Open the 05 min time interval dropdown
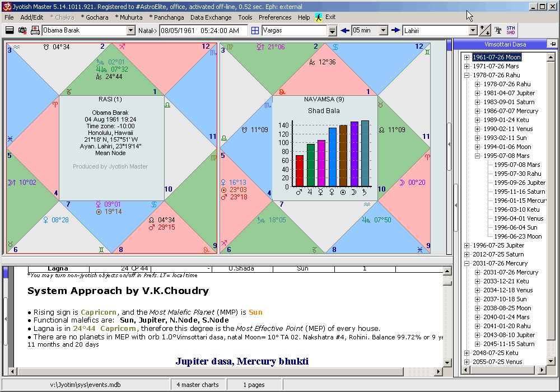 (384, 30)
